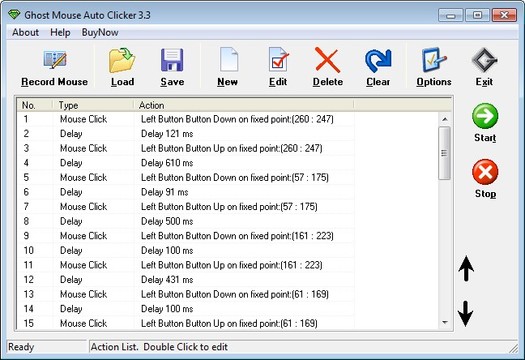Viewport: 525px width, 360px height.
Task: Edit the selected action with Edit icon
Action: (x=278, y=60)
